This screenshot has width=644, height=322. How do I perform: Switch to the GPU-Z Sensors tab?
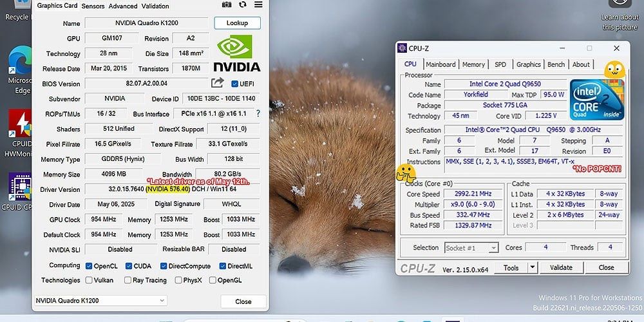coord(93,6)
